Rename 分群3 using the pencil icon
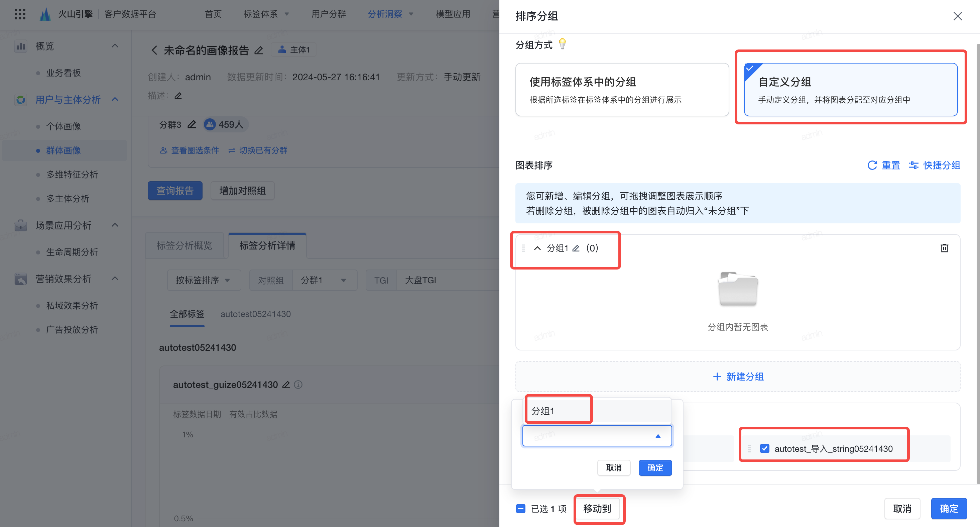Screen dimensions: 980x527 tap(192, 124)
